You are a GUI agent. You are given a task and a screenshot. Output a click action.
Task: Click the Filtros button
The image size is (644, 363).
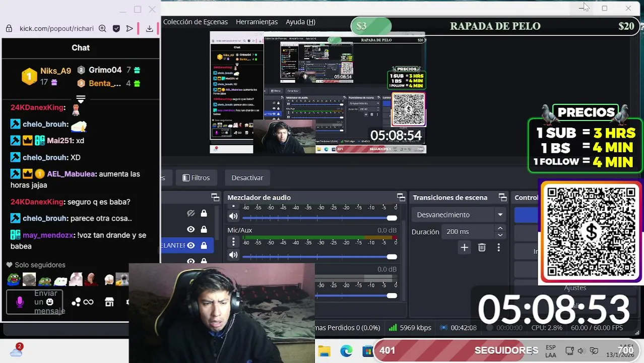196,177
